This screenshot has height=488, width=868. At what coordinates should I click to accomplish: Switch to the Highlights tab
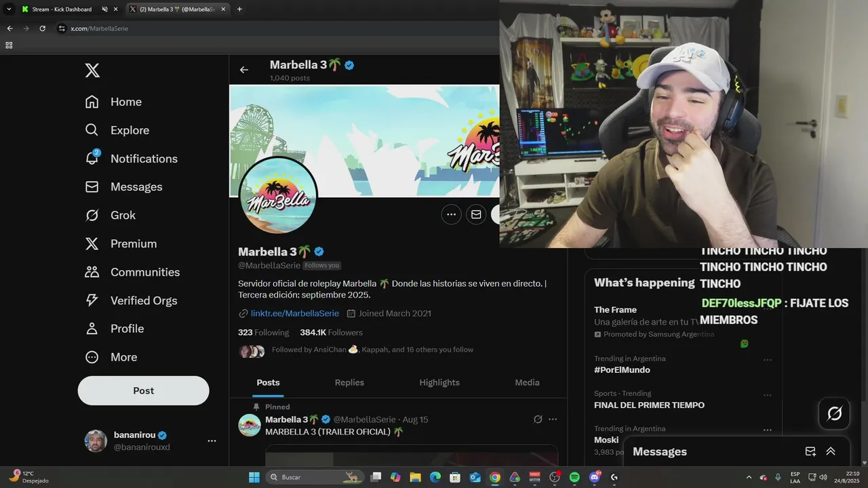tap(439, 382)
